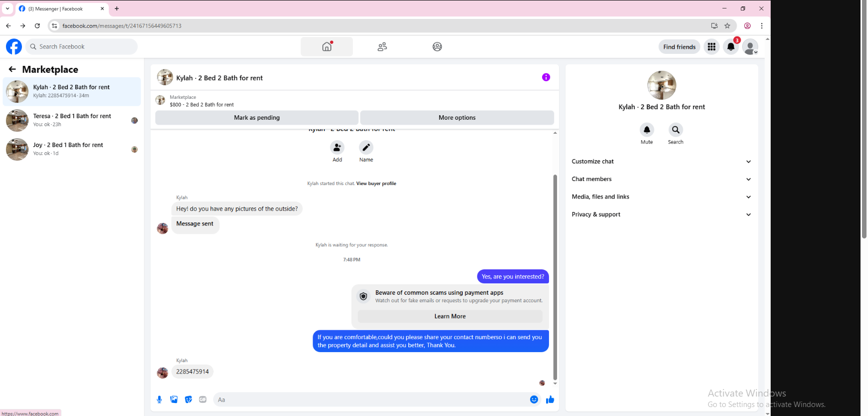Open the Friends tab in top navigation
This screenshot has height=416, width=868.
coord(382,46)
